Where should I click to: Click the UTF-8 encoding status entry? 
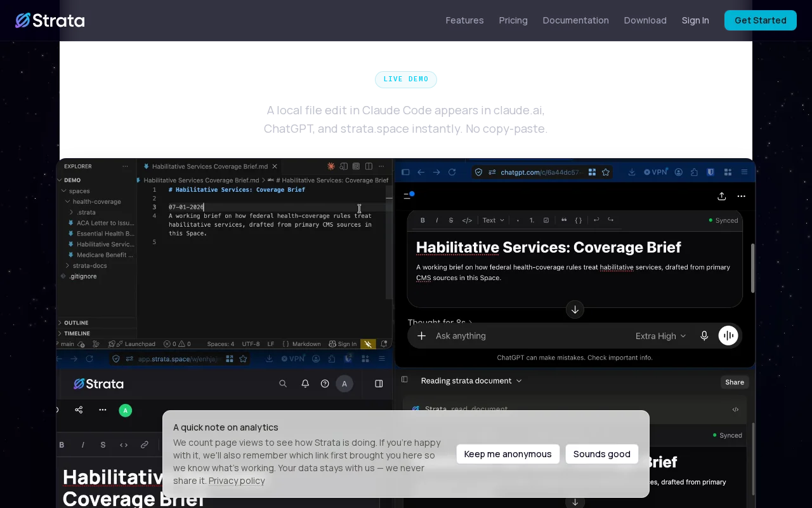[x=251, y=344]
